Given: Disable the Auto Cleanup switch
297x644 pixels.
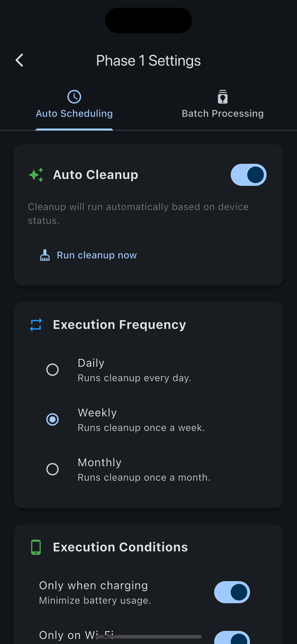Looking at the screenshot, I should pyautogui.click(x=248, y=175).
